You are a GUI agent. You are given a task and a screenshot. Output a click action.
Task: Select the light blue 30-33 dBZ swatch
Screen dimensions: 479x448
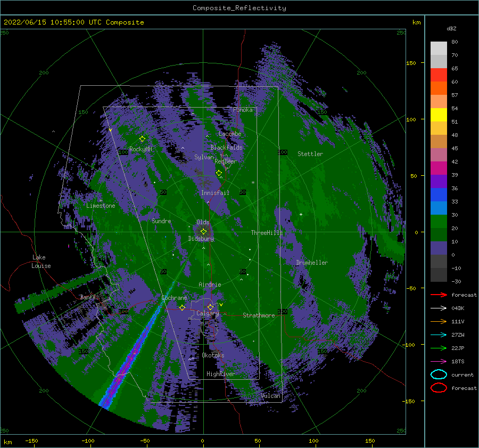point(439,208)
